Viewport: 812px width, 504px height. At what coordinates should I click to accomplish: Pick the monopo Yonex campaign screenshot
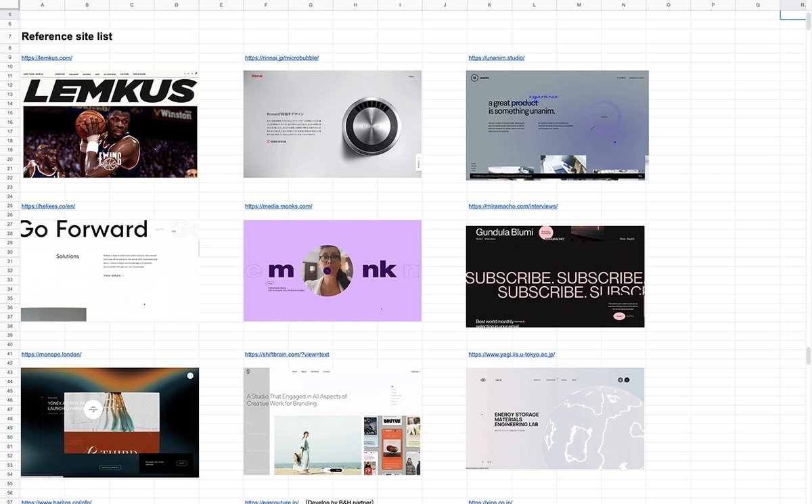[110, 422]
